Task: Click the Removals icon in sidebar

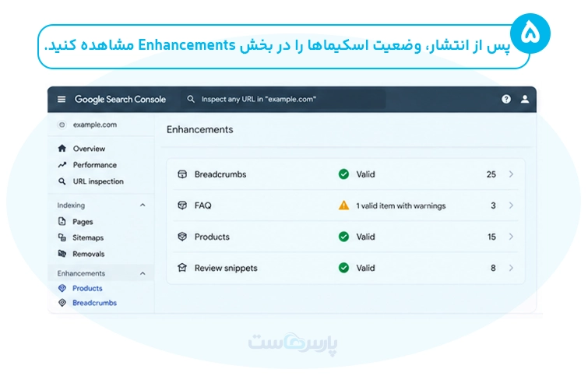Action: 62,254
